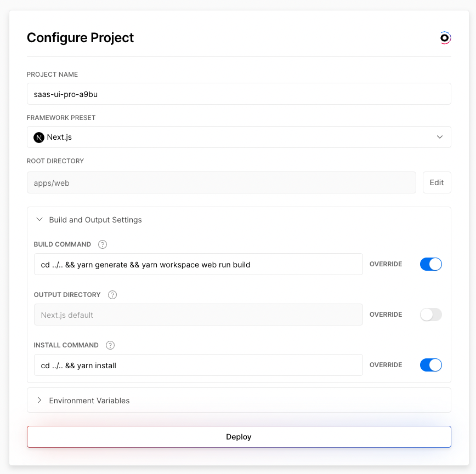The height and width of the screenshot is (474, 476).
Task: Open the Output Directory help icon
Action: click(112, 295)
